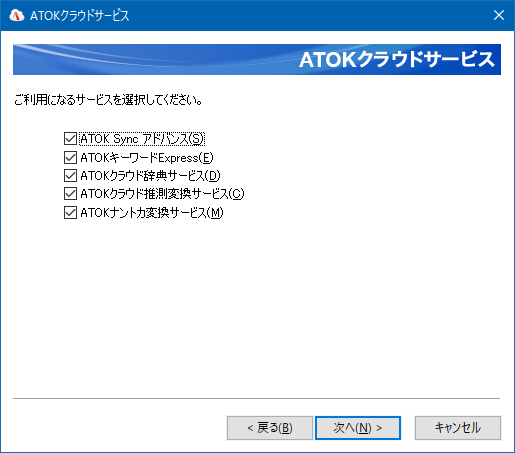The image size is (515, 453).
Task: Toggle the ATOKキーワードExpress checkbox
Action: click(x=70, y=157)
